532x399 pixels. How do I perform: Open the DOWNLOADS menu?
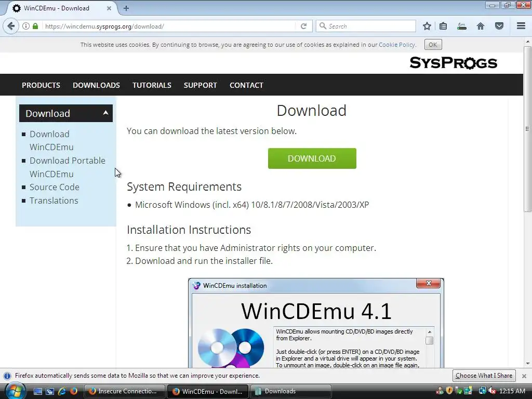pos(96,85)
